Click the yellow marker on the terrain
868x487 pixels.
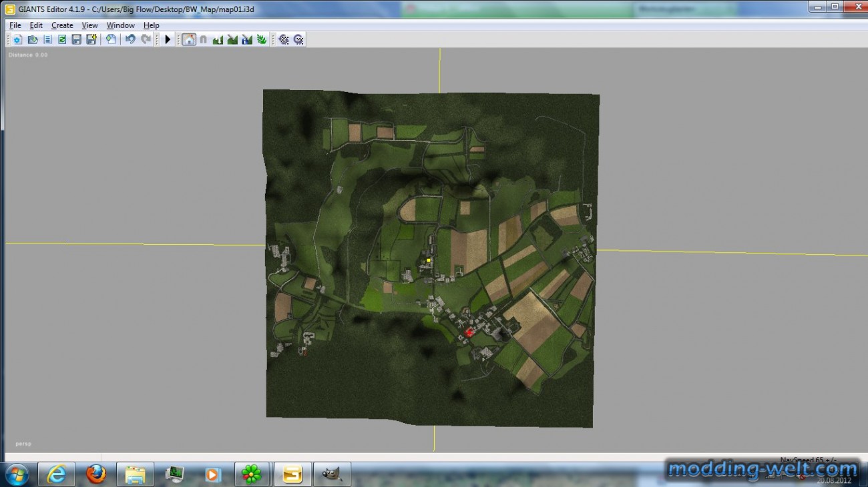[x=429, y=260]
